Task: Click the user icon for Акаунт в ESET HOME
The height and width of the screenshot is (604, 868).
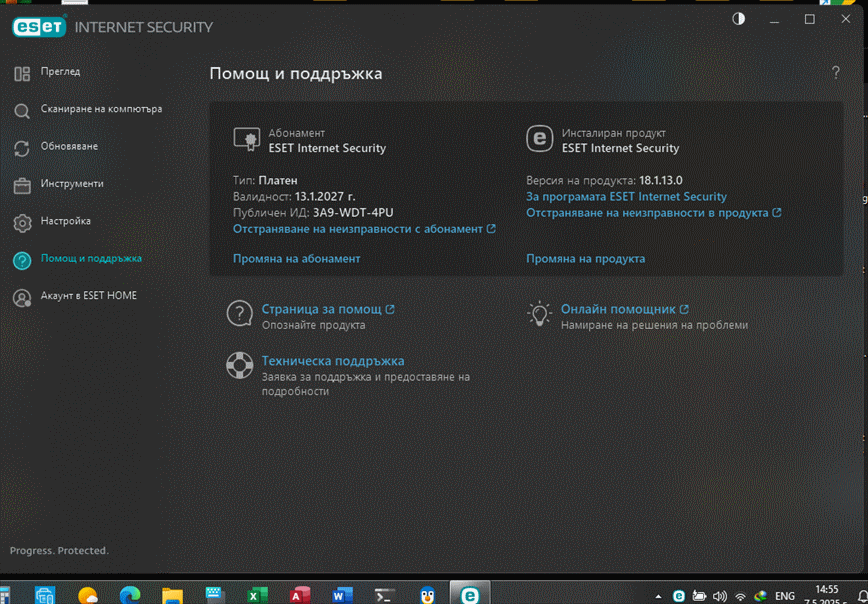Action: pos(22,298)
